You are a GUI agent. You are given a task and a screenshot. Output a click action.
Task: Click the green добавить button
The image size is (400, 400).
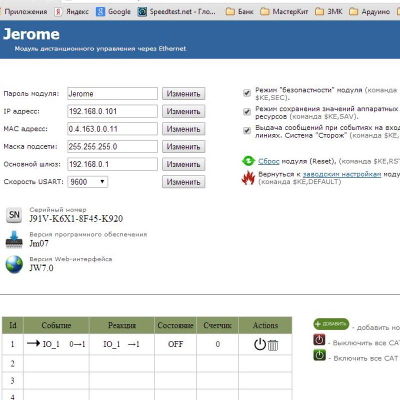331,324
